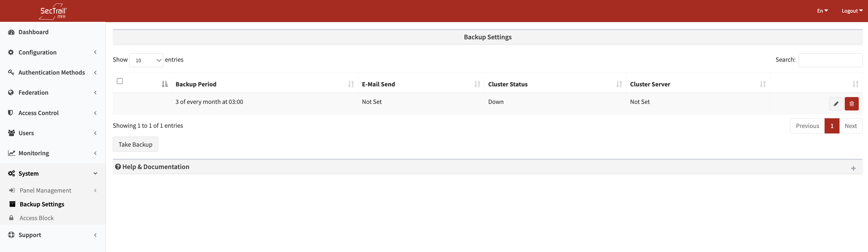Expand the Configuration sidebar menu
The width and height of the screenshot is (868, 252).
(x=37, y=52)
